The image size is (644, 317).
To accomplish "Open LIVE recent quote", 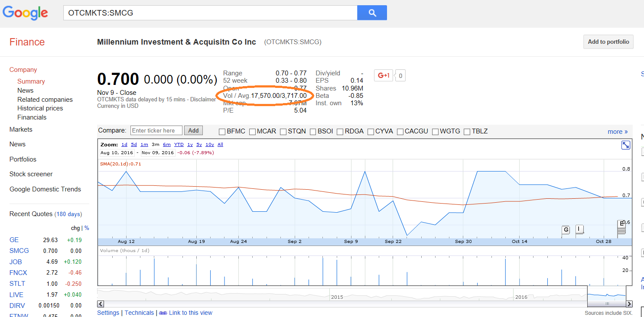I will tap(16, 294).
